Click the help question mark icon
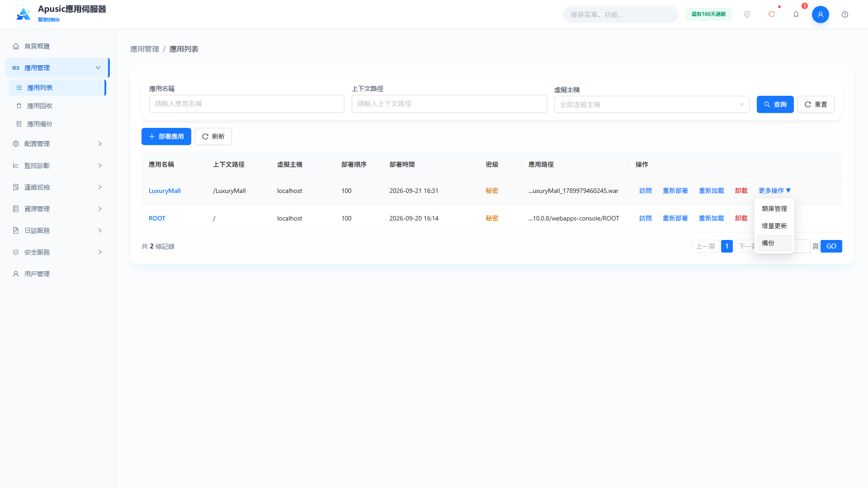Image resolution: width=868 pixels, height=488 pixels. [x=844, y=14]
